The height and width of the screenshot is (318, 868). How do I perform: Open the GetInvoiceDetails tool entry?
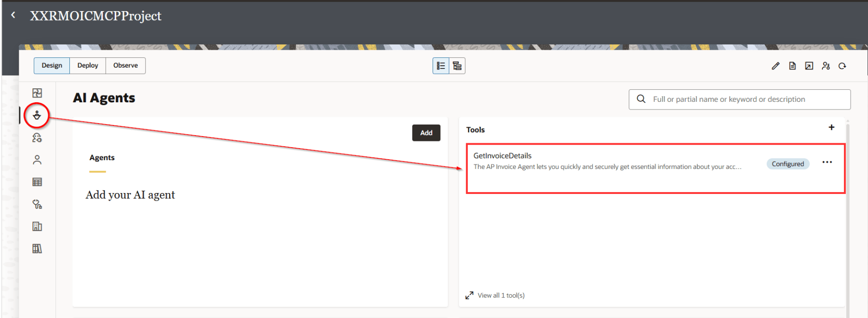click(502, 156)
